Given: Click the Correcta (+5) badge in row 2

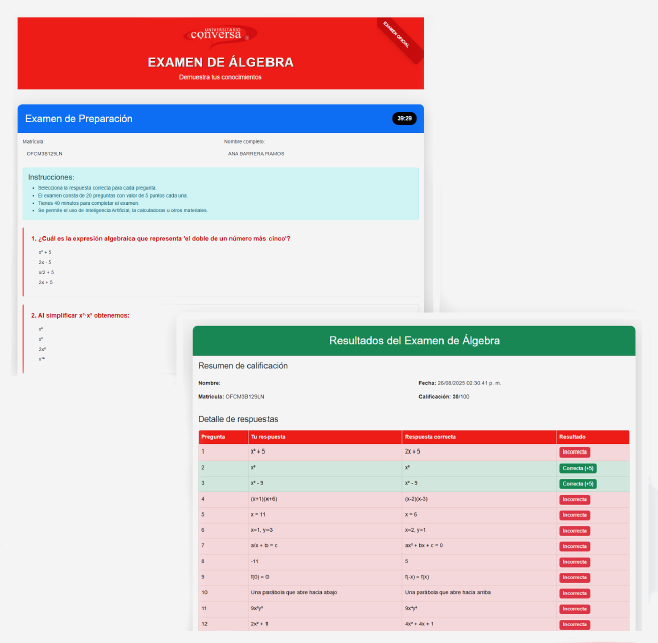Looking at the screenshot, I should pos(577,468).
